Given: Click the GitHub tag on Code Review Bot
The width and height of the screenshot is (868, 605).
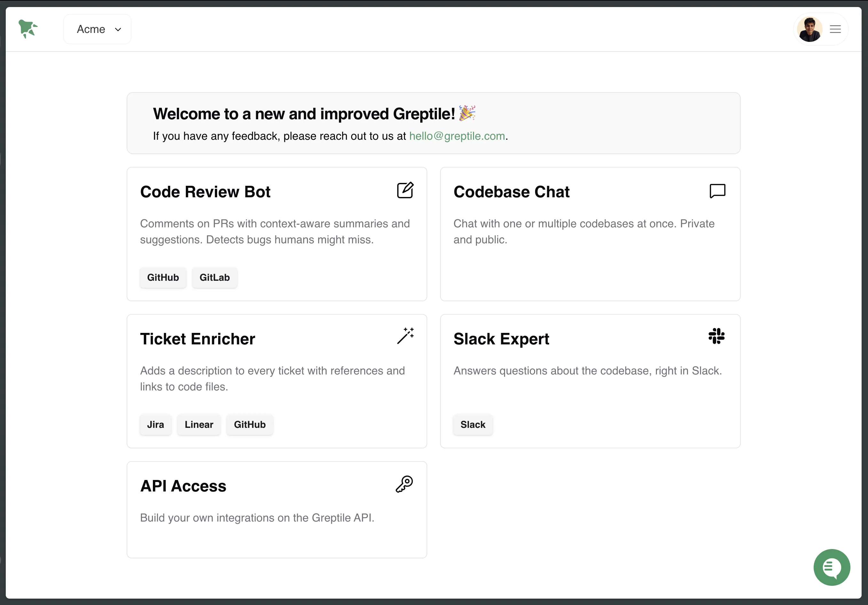Looking at the screenshot, I should click(163, 277).
